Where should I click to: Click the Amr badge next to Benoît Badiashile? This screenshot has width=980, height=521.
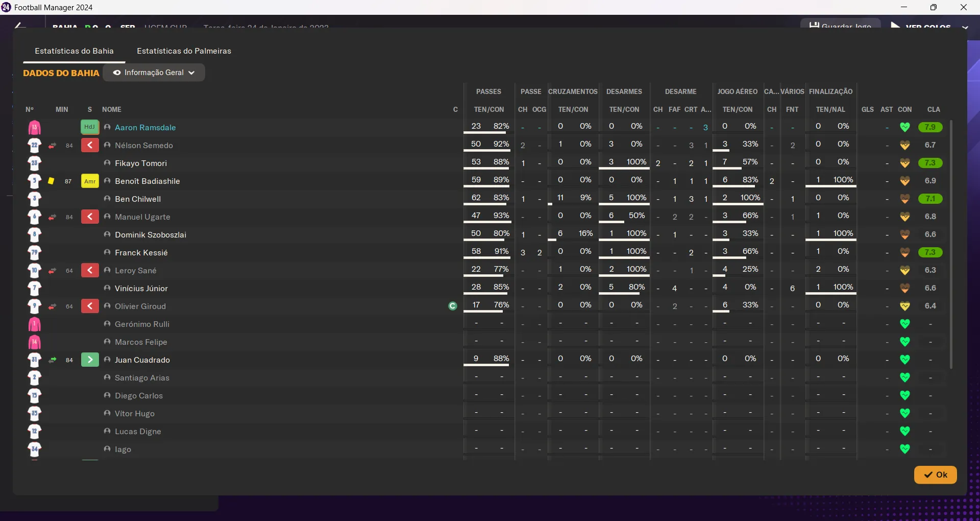click(x=90, y=181)
